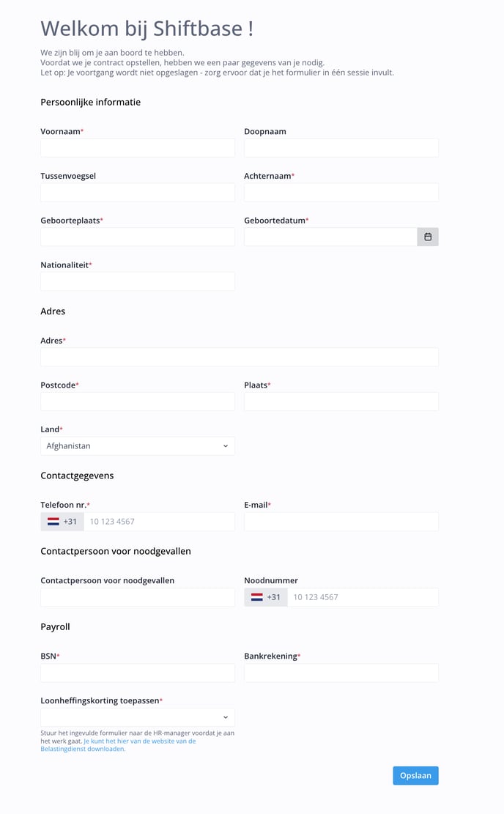Focus the Adres street input
Viewport: 504px width, 814px height.
(x=240, y=357)
